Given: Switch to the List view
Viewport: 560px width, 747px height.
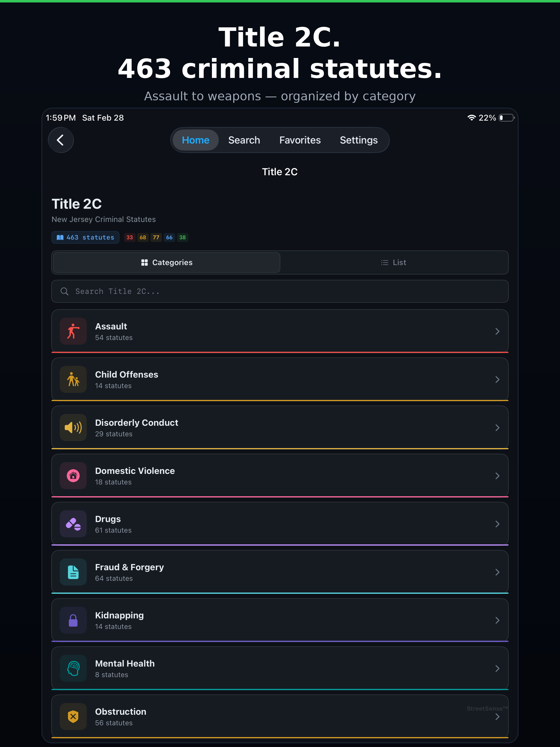Looking at the screenshot, I should [x=393, y=262].
